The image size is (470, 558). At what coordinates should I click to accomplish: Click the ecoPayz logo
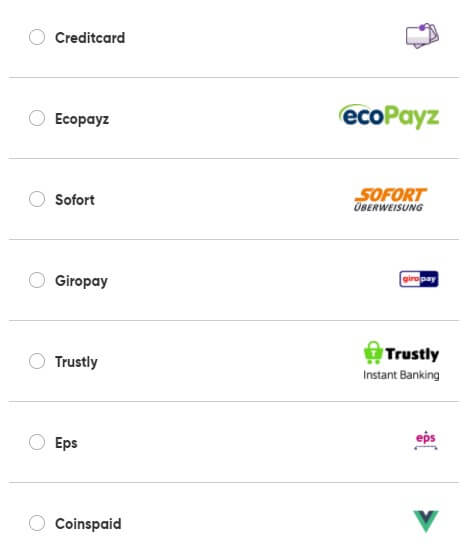[389, 117]
